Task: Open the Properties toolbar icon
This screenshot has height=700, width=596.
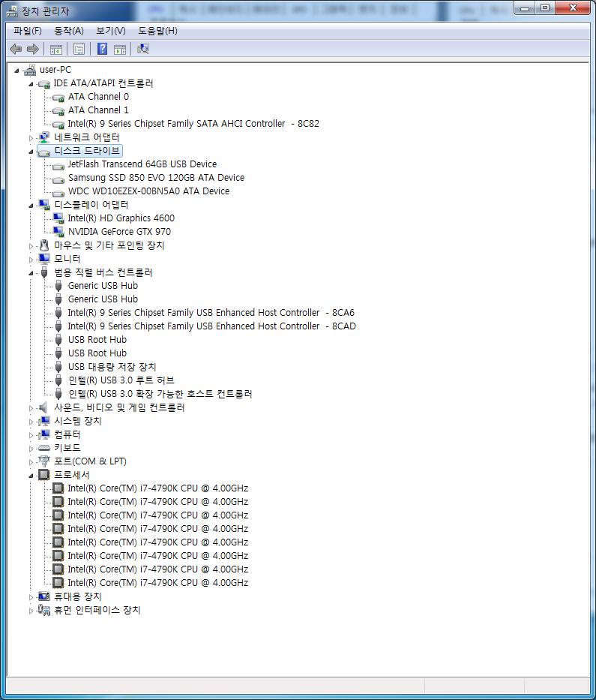Action: [79, 49]
